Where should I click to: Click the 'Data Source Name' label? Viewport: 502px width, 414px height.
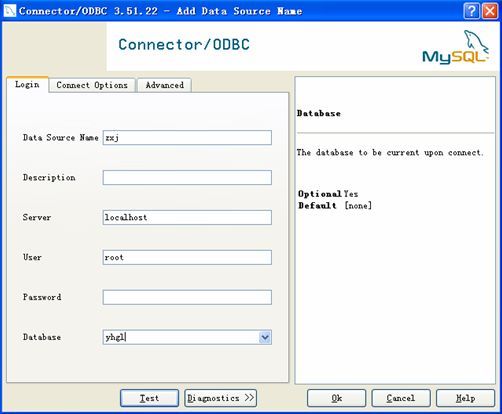click(x=60, y=138)
